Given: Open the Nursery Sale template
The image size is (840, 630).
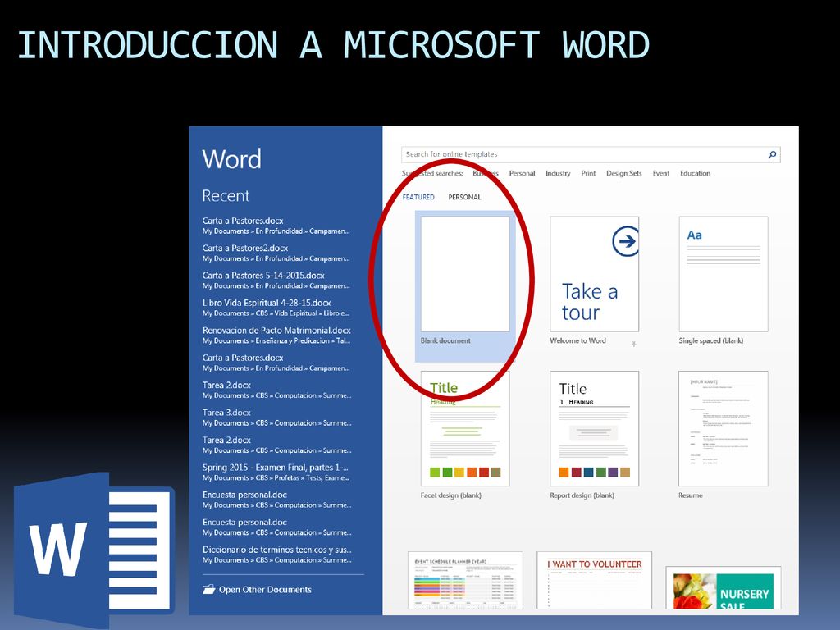Looking at the screenshot, I should [x=724, y=588].
